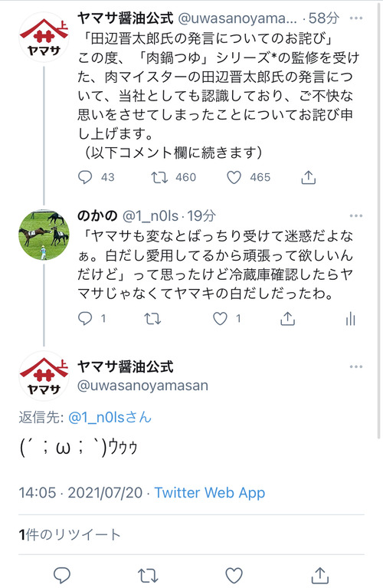Viewport: 383px width, 588px height.
Task: Reply using the bottom bar speech bubble
Action: [62, 575]
